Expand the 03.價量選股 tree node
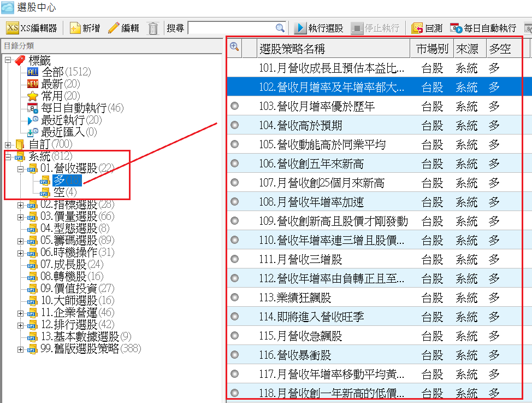 click(21, 217)
